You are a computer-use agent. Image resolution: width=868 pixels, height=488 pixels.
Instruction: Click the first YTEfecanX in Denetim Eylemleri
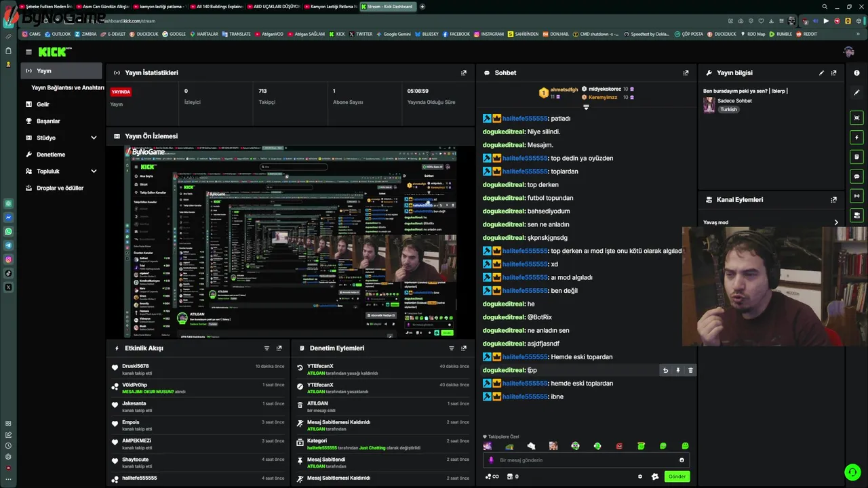[x=320, y=366]
